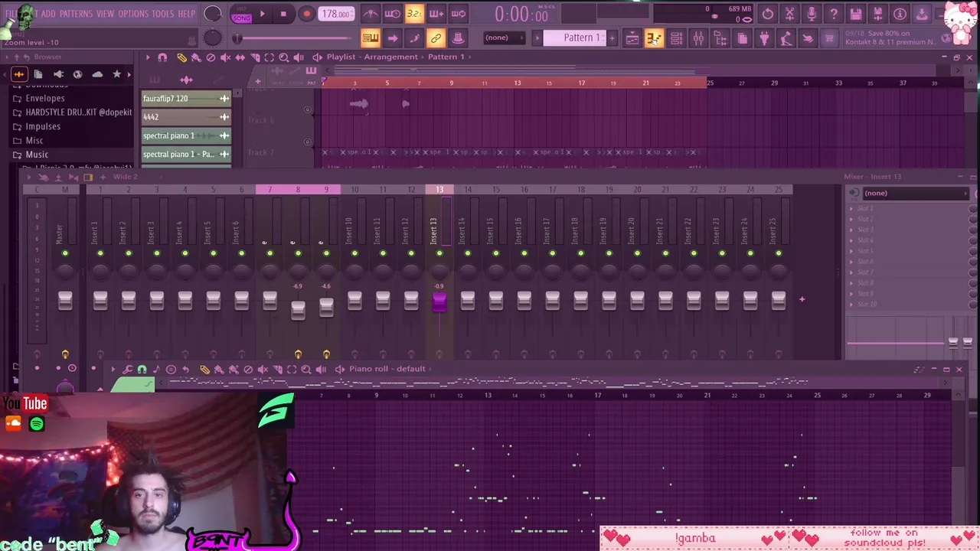
Task: Open the Piano roll view button
Action: 654,38
